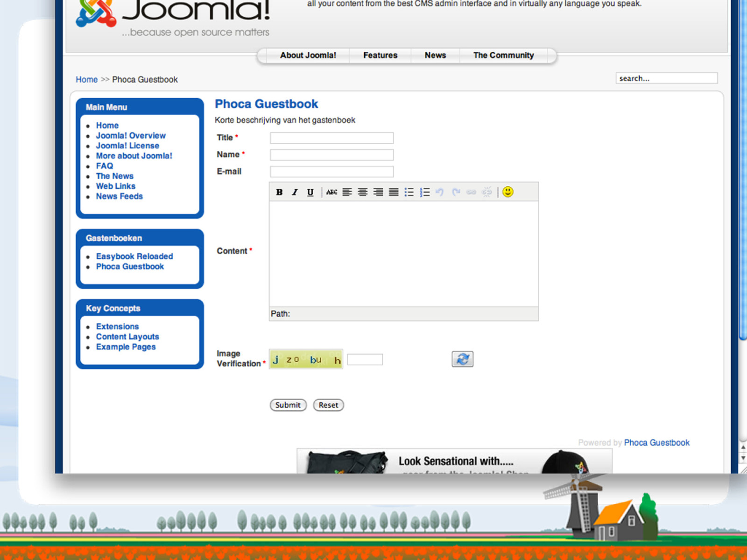Remove link with unlink icon

pos(486,192)
